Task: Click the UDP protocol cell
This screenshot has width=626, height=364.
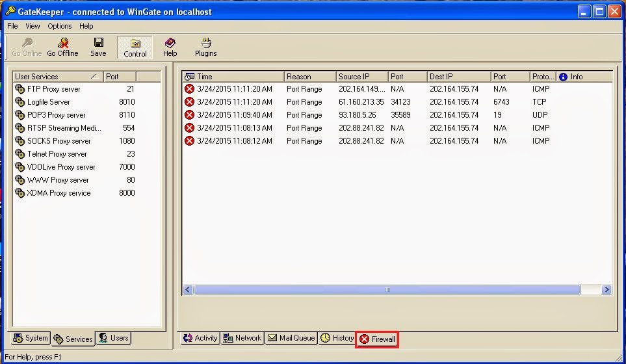Action: pos(540,115)
